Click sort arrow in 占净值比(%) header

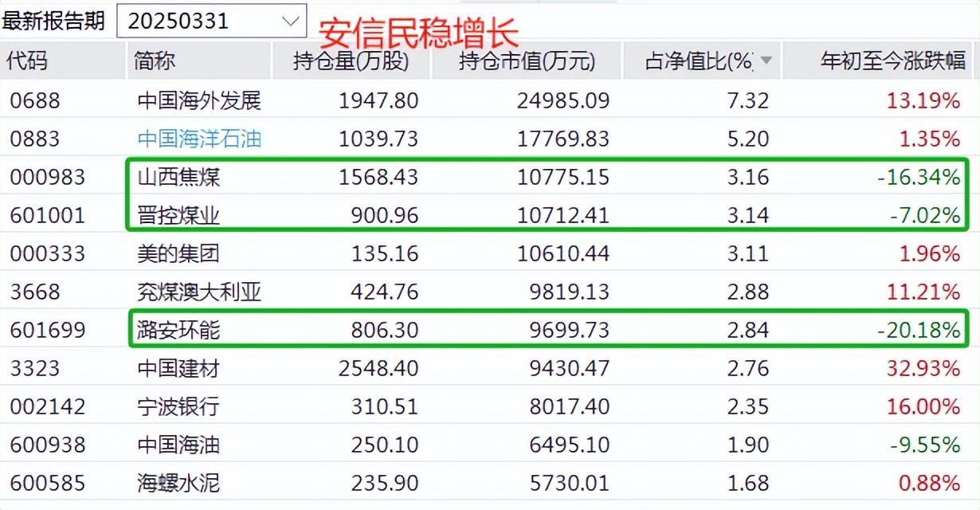(766, 61)
